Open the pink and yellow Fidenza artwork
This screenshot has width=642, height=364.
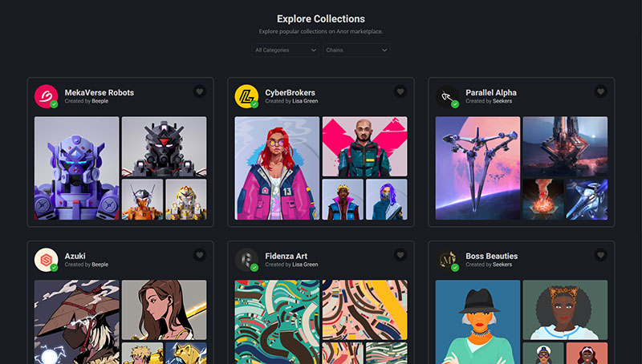365,310
